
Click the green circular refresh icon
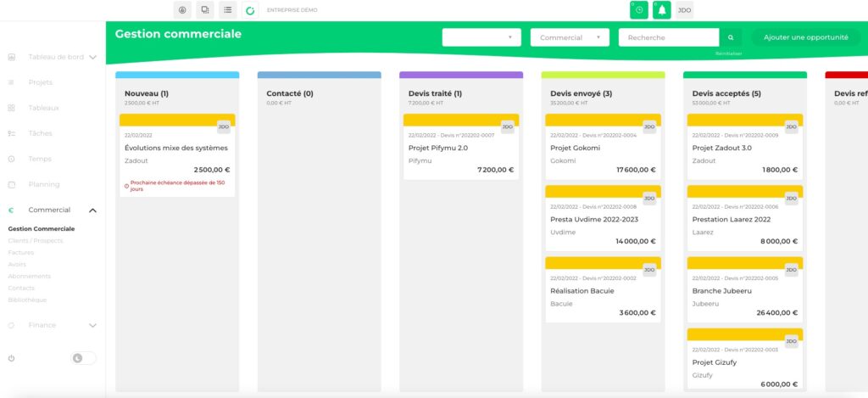249,10
